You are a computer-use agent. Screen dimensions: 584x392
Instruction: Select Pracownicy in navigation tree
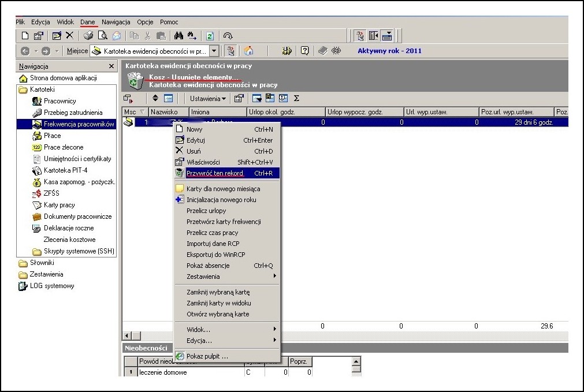[x=59, y=101]
